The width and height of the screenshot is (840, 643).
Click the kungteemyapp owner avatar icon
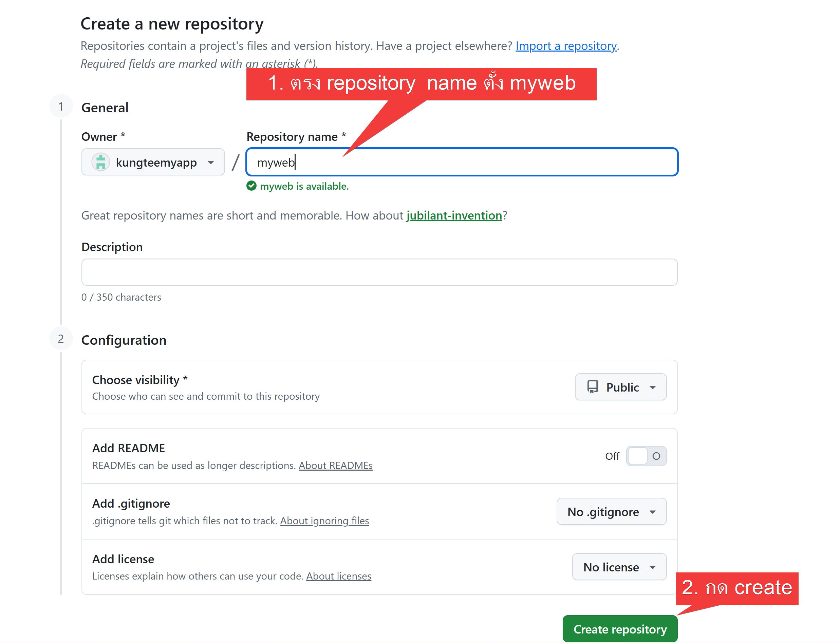click(x=101, y=162)
